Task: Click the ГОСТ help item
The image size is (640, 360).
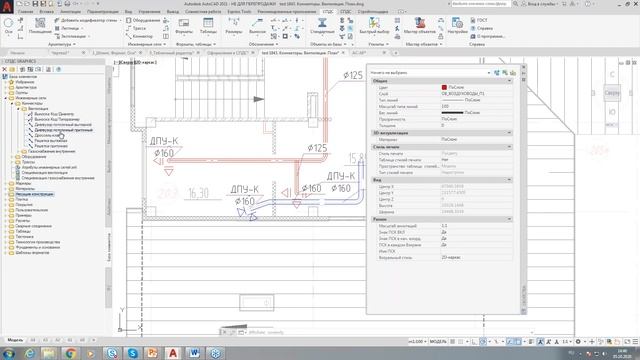Action: point(479,20)
